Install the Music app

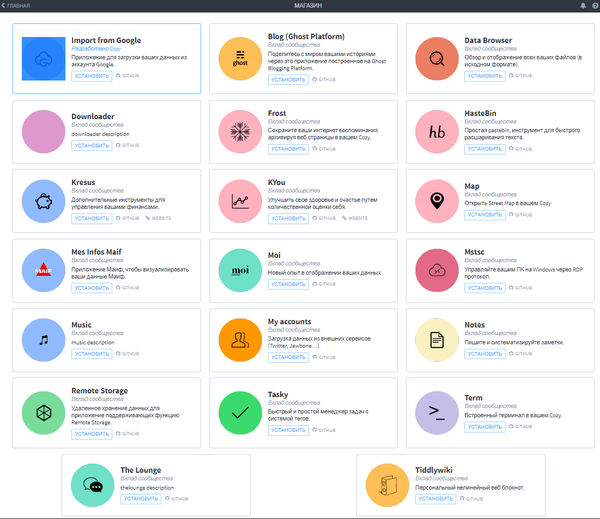point(92,354)
